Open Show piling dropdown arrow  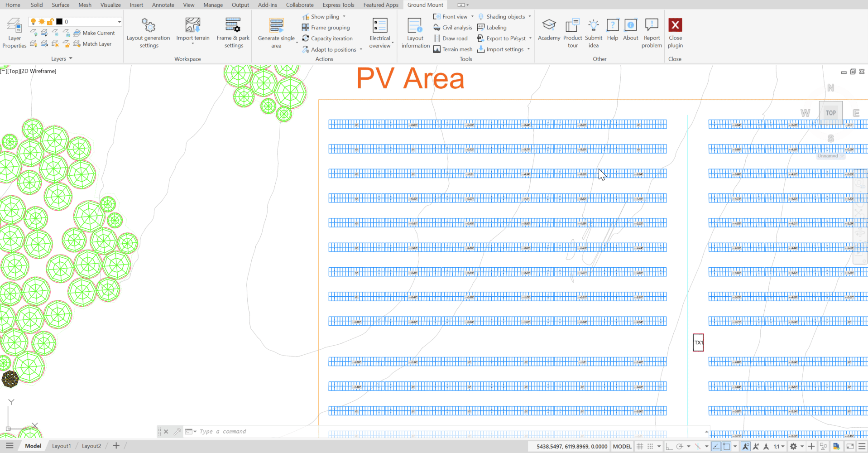(344, 17)
